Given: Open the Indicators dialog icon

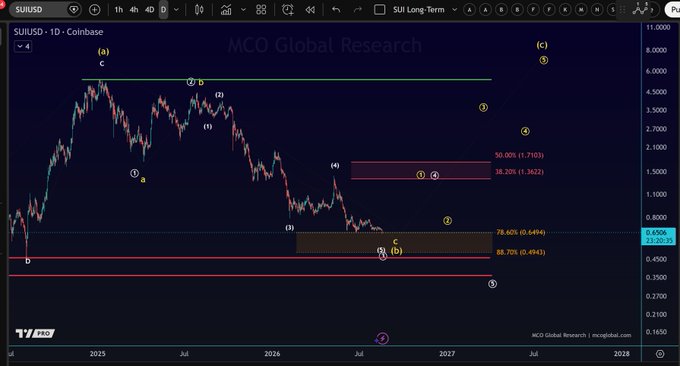Looking at the screenshot, I should coord(226,10).
